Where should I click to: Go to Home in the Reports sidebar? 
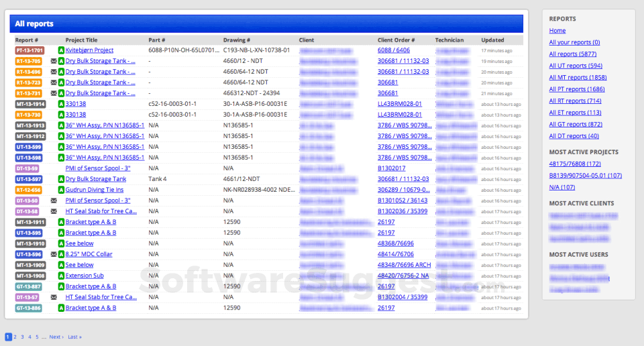(x=557, y=31)
